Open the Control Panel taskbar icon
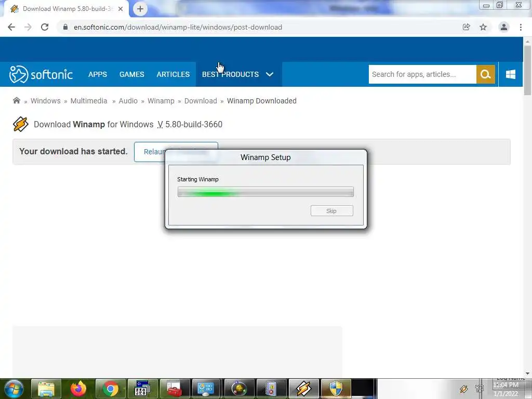This screenshot has width=532, height=399. click(x=207, y=389)
